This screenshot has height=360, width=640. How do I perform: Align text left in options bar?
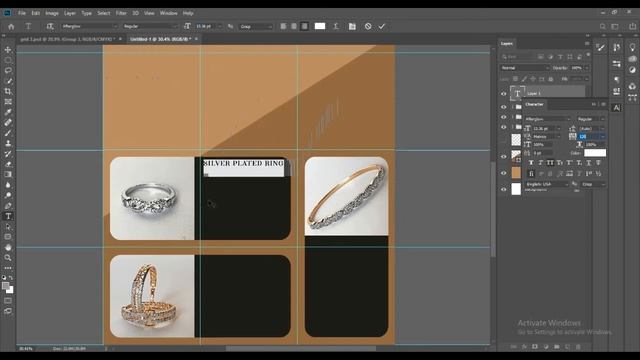tap(283, 27)
